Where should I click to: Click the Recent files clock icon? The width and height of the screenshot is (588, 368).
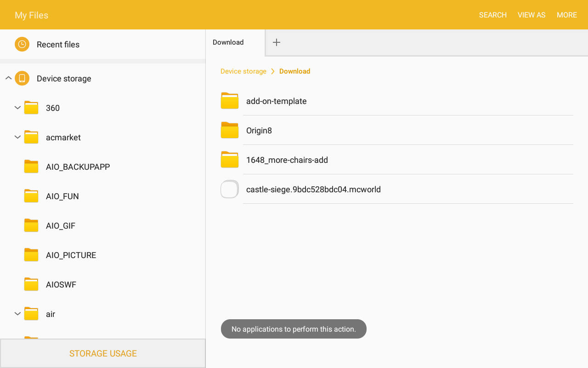click(x=22, y=44)
